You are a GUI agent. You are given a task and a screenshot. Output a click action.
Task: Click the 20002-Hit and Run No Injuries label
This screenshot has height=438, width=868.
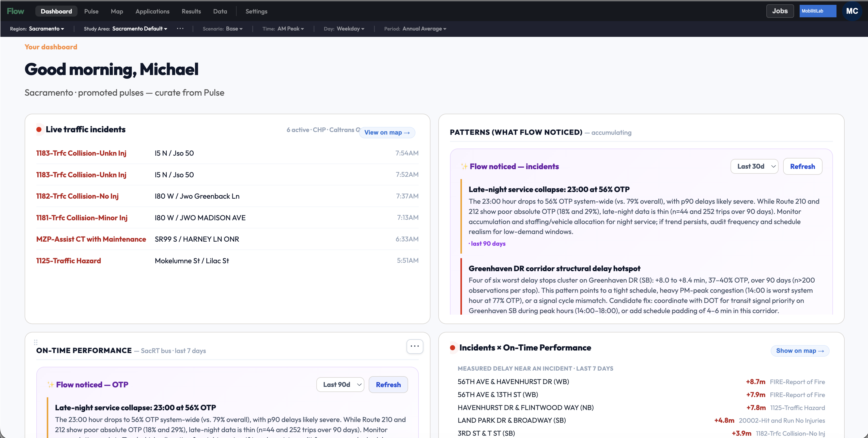click(782, 420)
